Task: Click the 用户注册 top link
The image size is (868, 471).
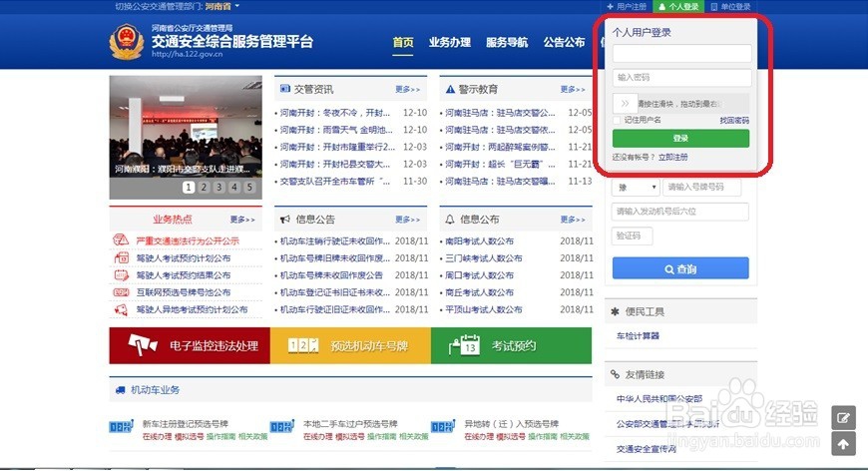Action: [627, 7]
